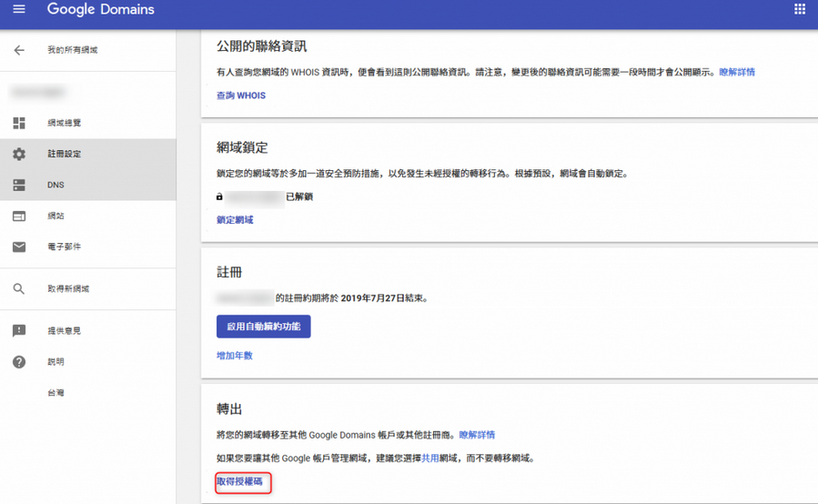The height and width of the screenshot is (504, 818).
Task: Click the padlock icon beside 已解鎖
Action: [219, 197]
